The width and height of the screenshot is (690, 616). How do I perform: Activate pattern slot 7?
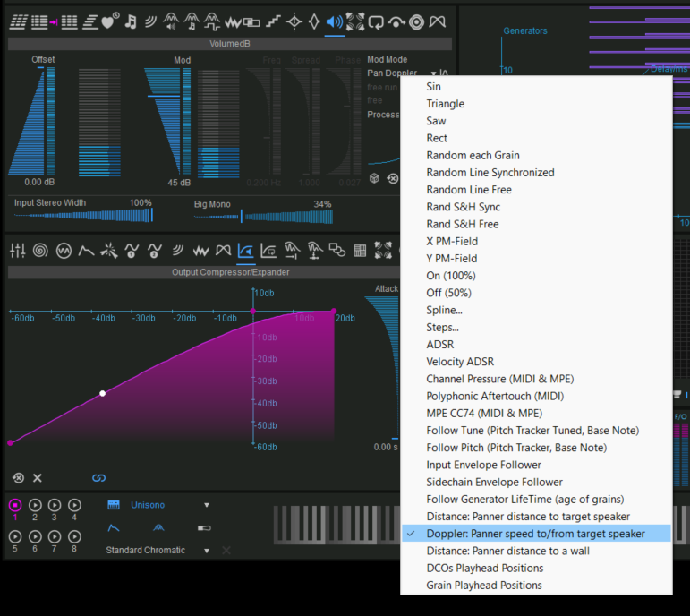click(x=55, y=536)
